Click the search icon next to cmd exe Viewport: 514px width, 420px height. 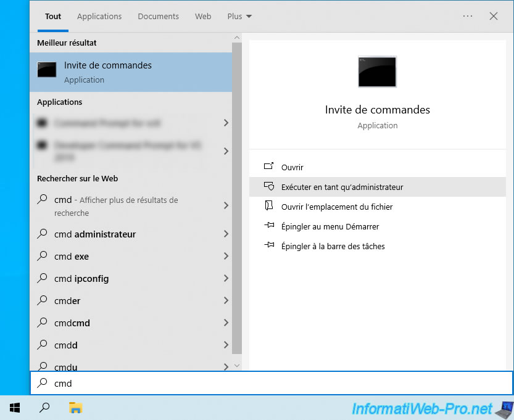pyautogui.click(x=43, y=256)
